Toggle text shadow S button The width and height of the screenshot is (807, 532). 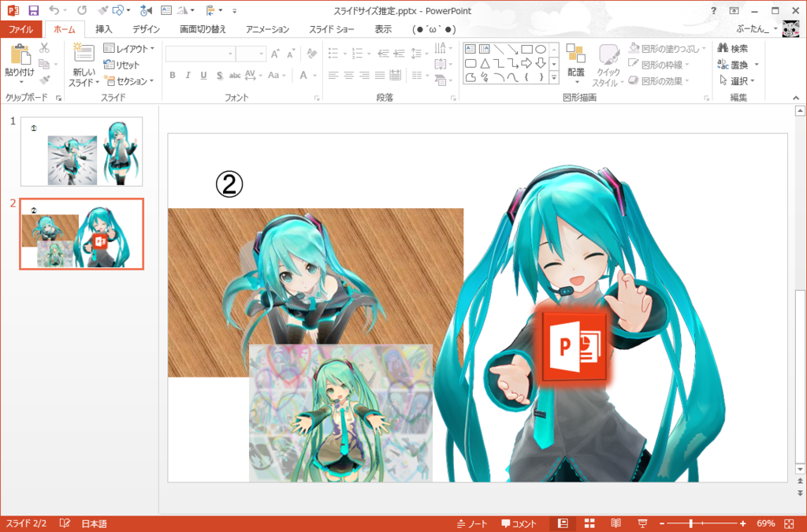(219, 75)
